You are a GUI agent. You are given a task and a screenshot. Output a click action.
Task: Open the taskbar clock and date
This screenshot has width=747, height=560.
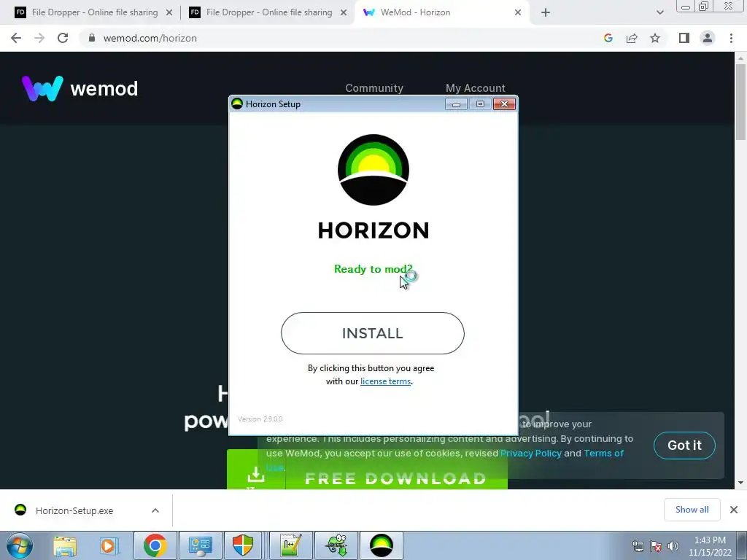(710, 546)
